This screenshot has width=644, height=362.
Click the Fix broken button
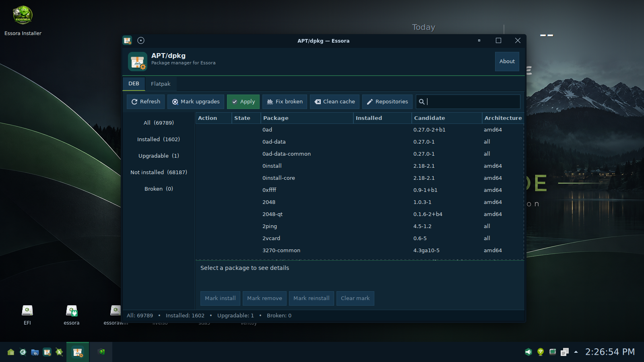coord(285,102)
